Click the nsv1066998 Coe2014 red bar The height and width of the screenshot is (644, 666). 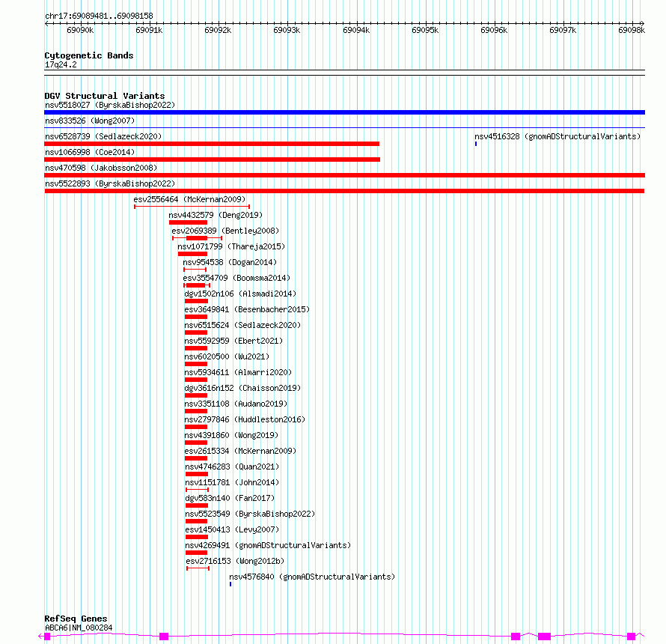212,160
